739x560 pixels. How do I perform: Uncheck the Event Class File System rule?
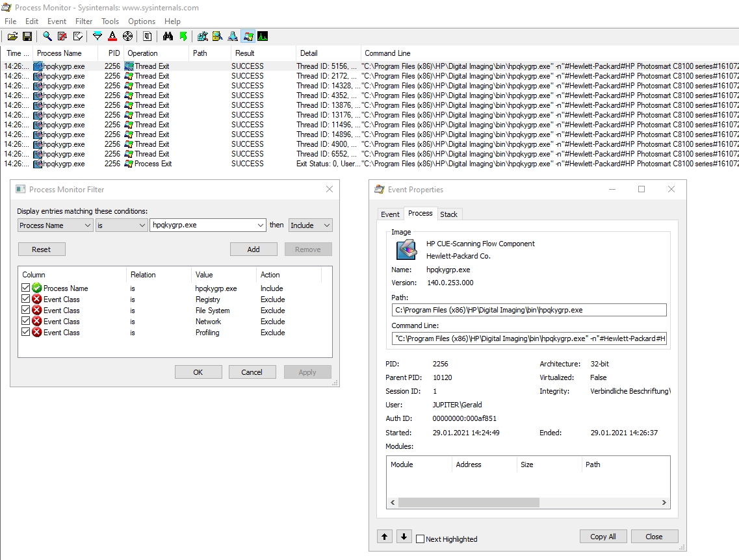pyautogui.click(x=25, y=309)
